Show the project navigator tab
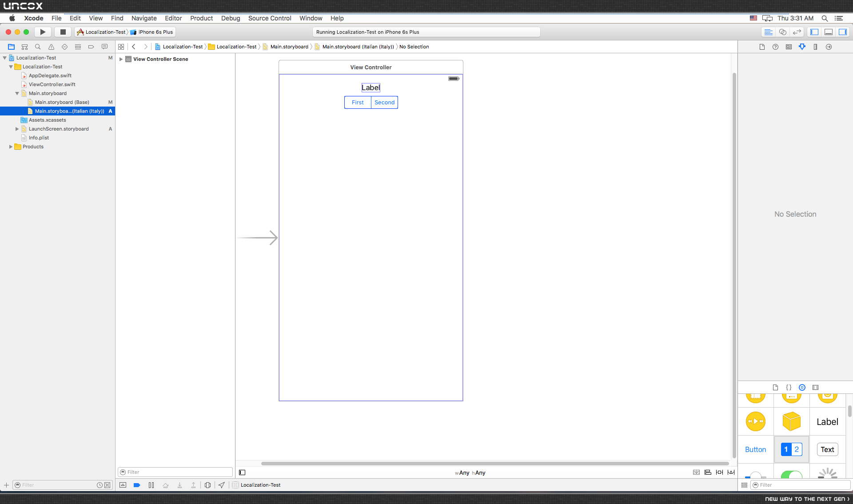 (11, 47)
